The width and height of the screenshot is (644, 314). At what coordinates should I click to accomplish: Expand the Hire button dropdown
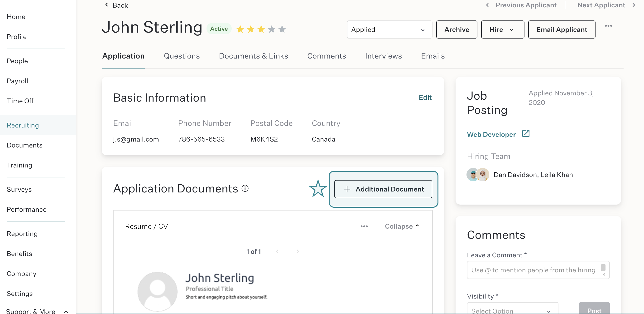503,29
